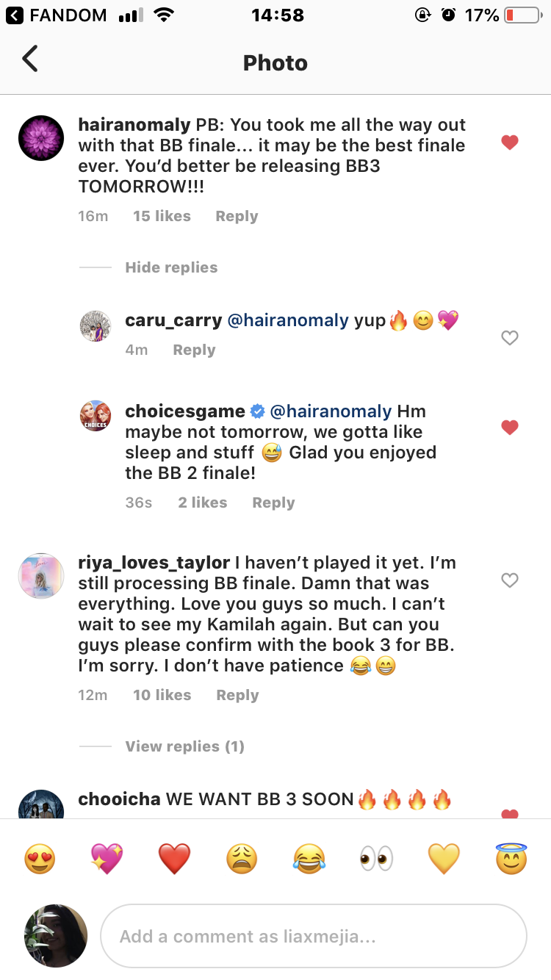Unlike the choicesgame reply

[x=510, y=427]
